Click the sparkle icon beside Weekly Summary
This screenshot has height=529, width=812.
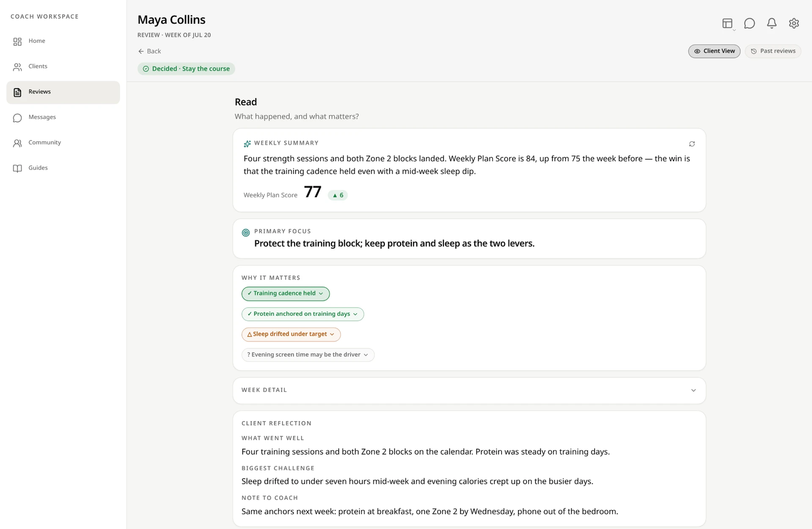247,144
